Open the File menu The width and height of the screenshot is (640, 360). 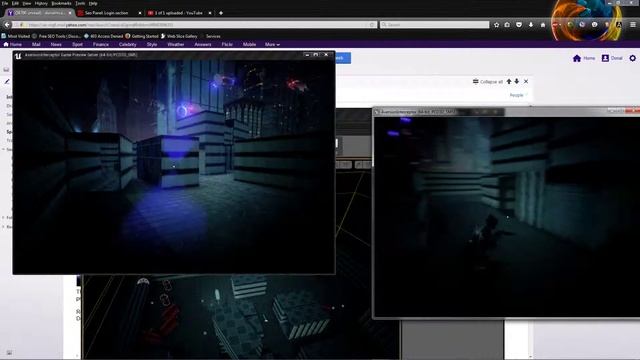[x=5, y=3]
